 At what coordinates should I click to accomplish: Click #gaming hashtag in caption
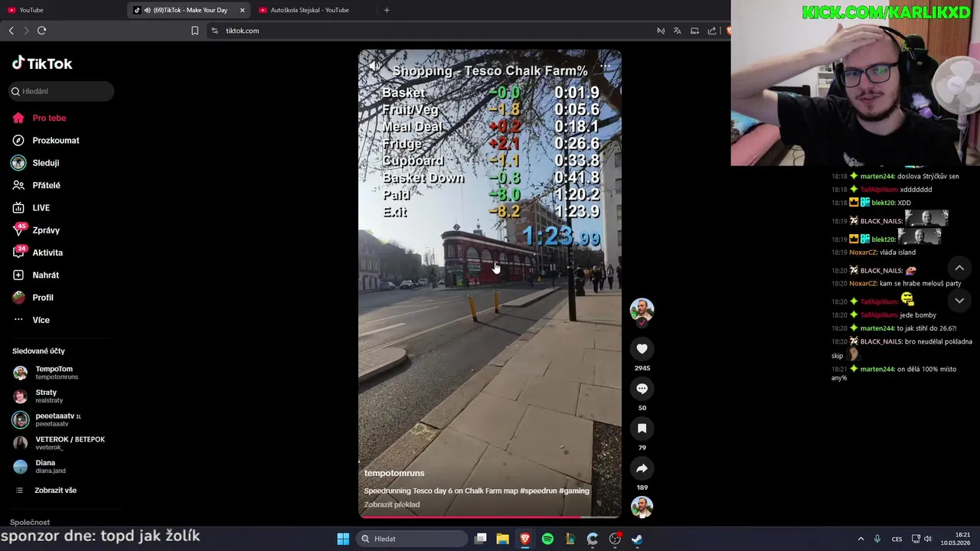574,491
